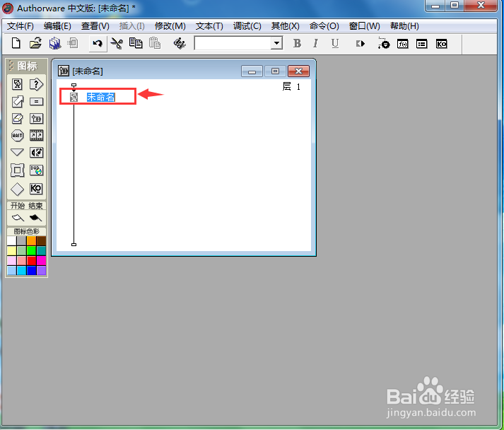Click the highlighted 未命名 icon title text
This screenshot has width=504, height=430.
[x=101, y=97]
